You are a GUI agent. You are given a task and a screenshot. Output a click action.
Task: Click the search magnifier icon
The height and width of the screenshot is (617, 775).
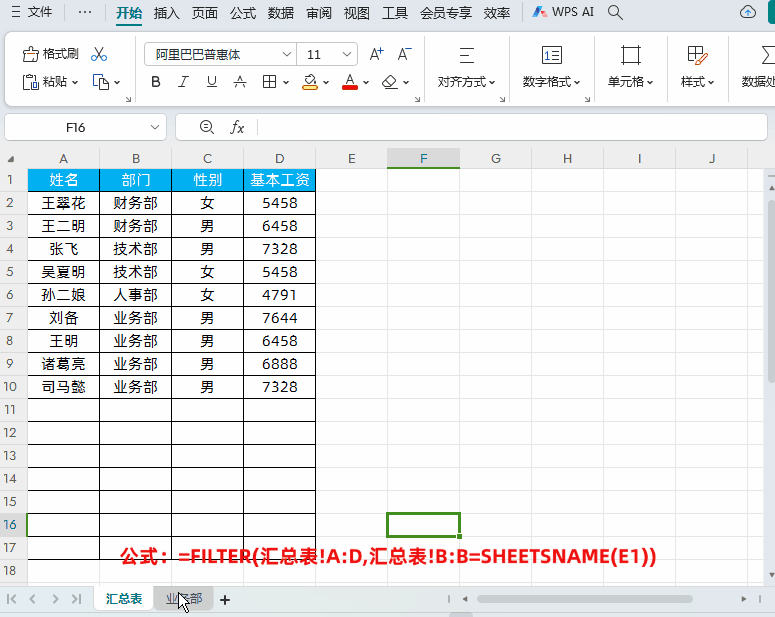[x=615, y=12]
